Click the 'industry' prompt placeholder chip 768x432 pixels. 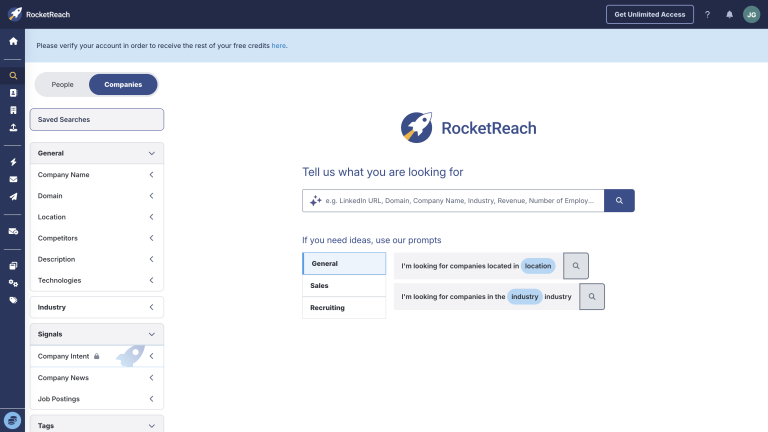point(525,297)
